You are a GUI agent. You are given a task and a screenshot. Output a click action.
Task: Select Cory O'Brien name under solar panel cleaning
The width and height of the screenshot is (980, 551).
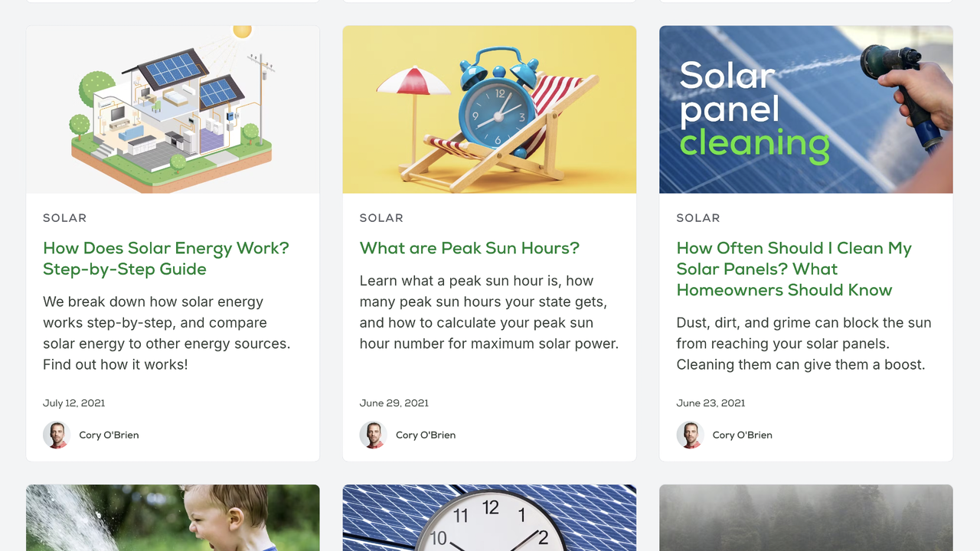click(x=742, y=435)
